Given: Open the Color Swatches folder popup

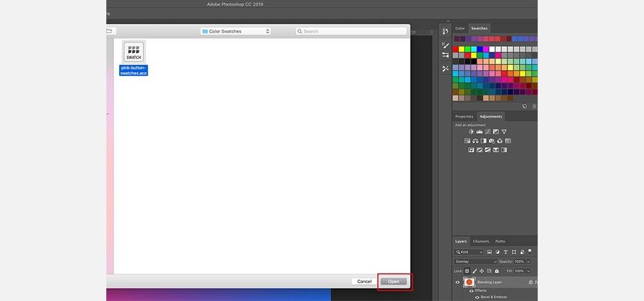Looking at the screenshot, I should click(x=235, y=31).
